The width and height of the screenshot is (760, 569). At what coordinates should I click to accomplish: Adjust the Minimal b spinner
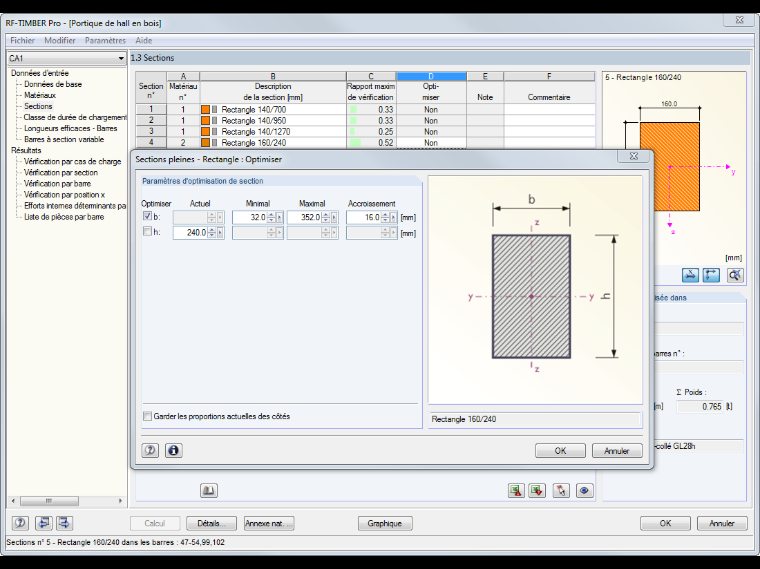(x=271, y=217)
